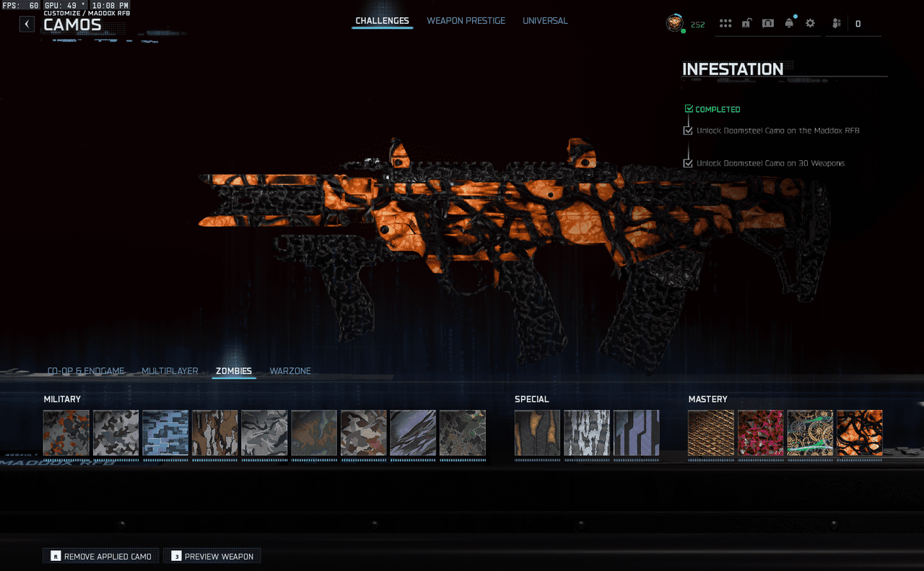Click Remove Applied Camo button
This screenshot has width=924, height=571.
point(101,556)
